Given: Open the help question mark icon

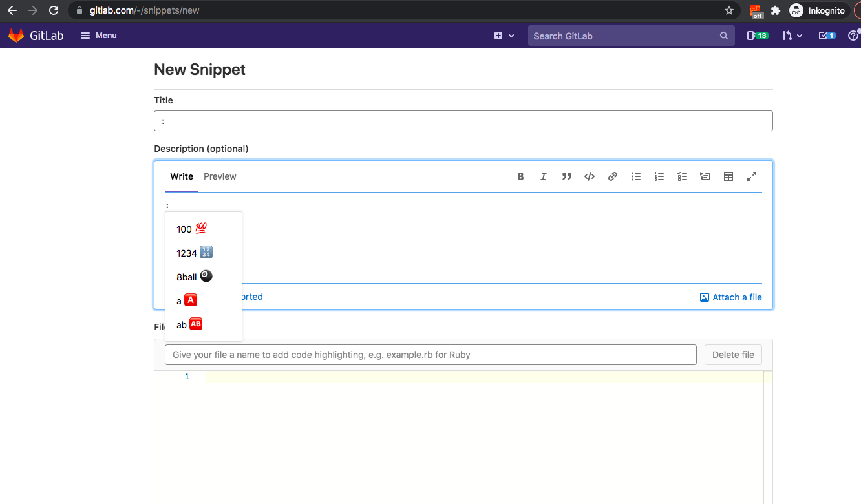Looking at the screenshot, I should 853,36.
